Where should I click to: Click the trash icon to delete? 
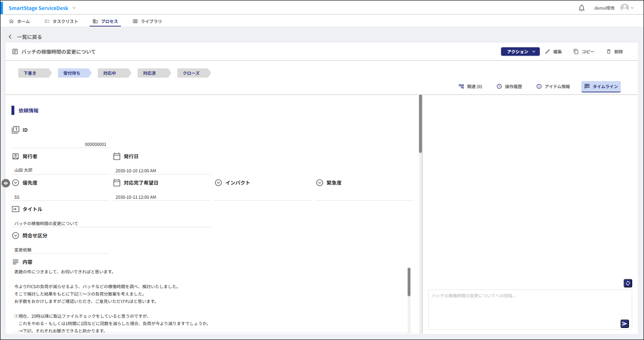608,52
